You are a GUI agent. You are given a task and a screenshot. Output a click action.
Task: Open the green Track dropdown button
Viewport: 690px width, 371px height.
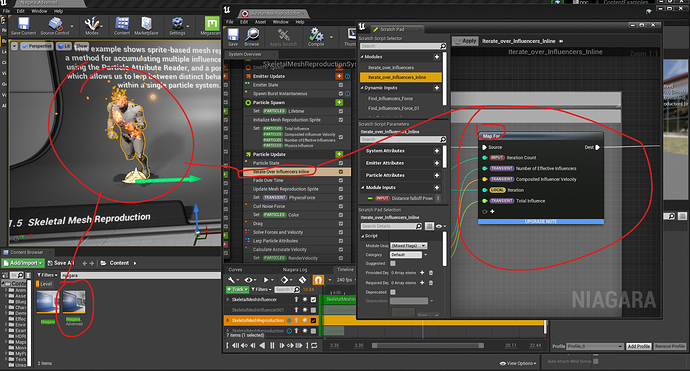pyautogui.click(x=237, y=290)
